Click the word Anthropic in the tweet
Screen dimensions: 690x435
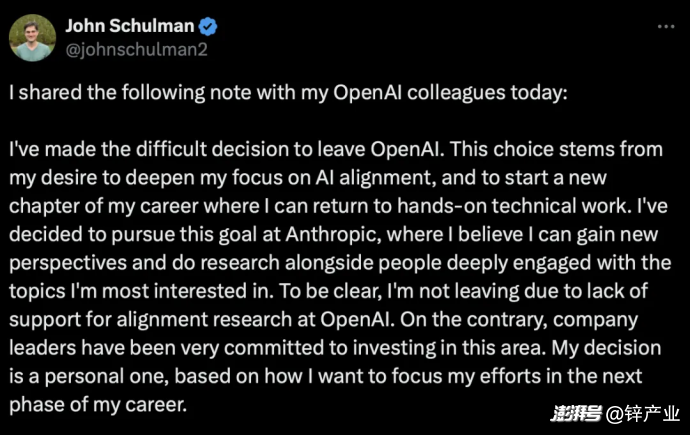[x=333, y=234]
